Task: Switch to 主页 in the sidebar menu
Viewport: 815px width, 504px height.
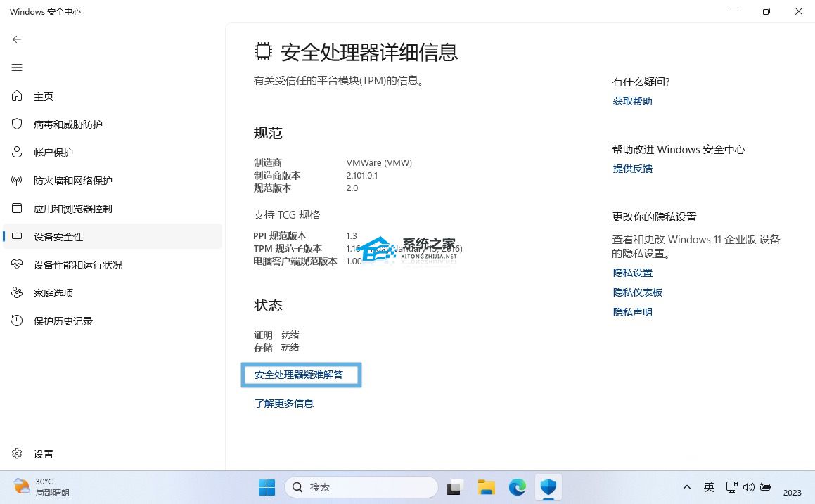Action: 44,96
